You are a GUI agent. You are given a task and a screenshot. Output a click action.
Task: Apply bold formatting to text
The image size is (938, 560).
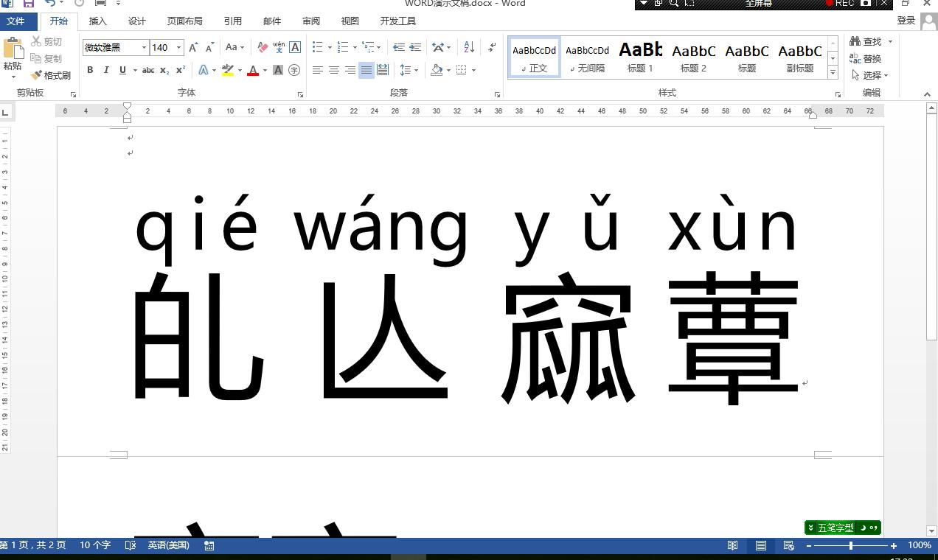[90, 70]
